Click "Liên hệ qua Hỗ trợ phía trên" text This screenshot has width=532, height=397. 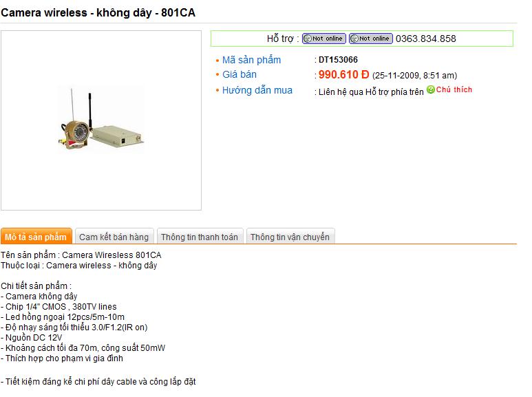pos(371,92)
